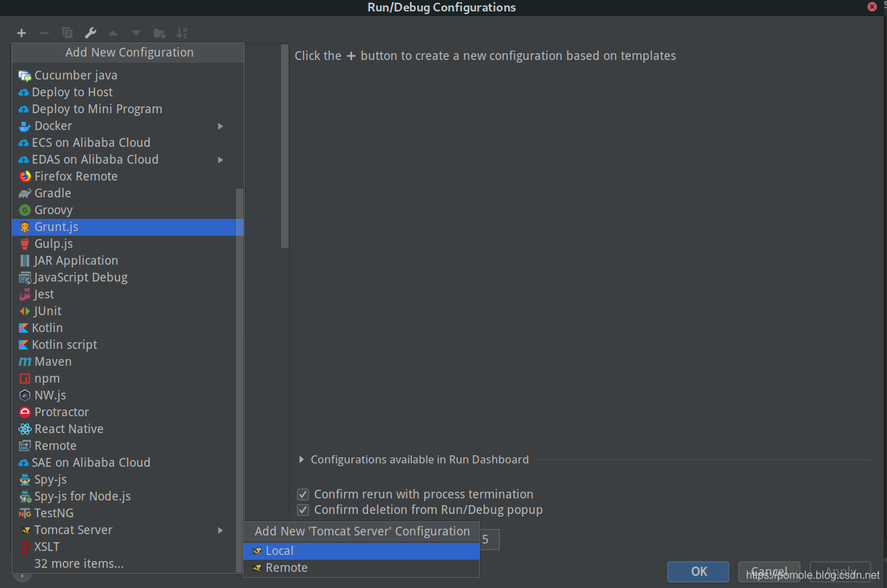Viewport: 887px width, 588px height.
Task: Choose SAE on Alibaba Cloud entry
Action: (124, 463)
